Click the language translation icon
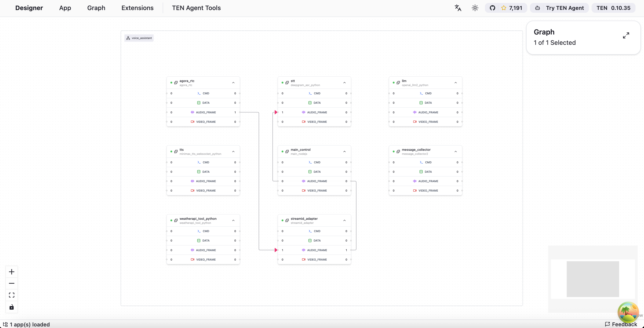 (x=458, y=8)
